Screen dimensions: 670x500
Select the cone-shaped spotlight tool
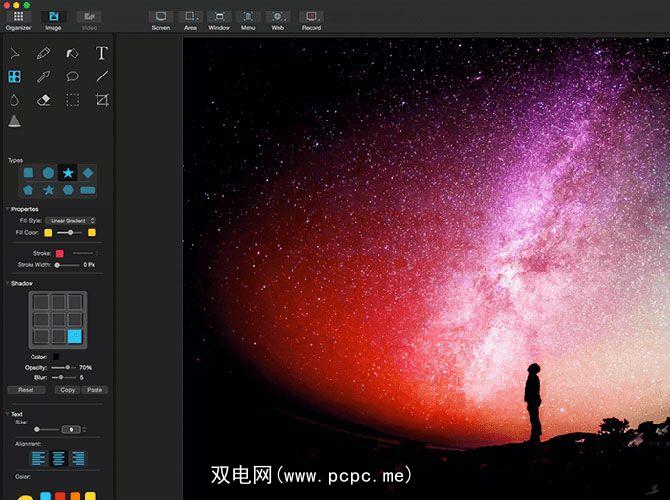pos(15,121)
